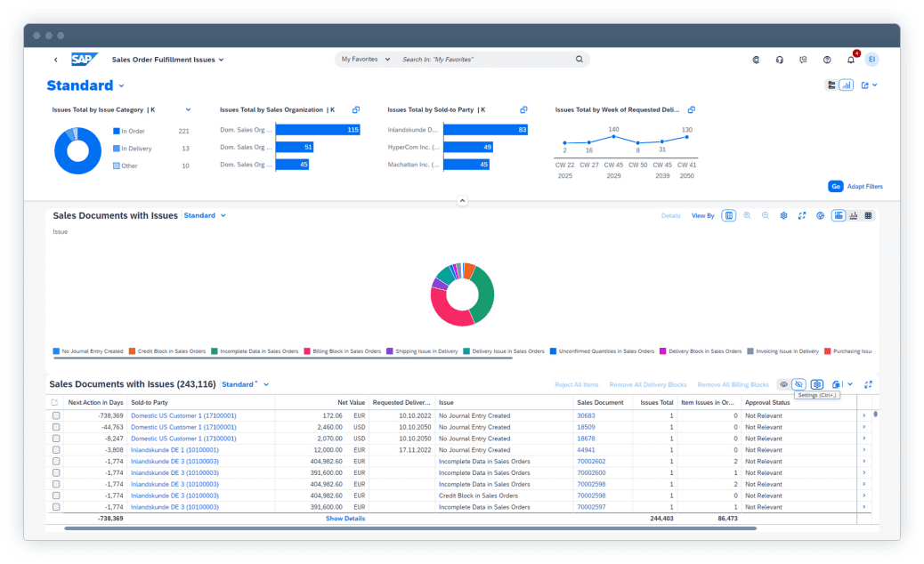Screen dimensions: 924x564
Task: Switch to table-only grid view
Action: coord(868,215)
